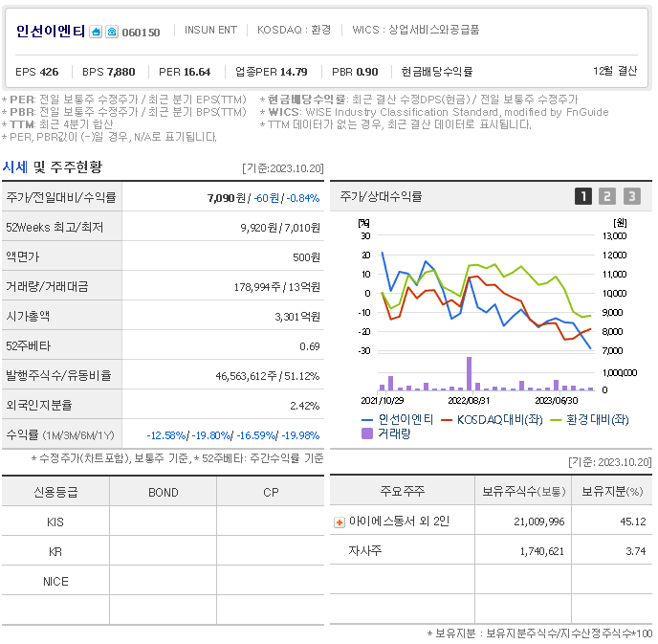Click the 주요주주 column header
This screenshot has height=644, width=658.
(402, 491)
